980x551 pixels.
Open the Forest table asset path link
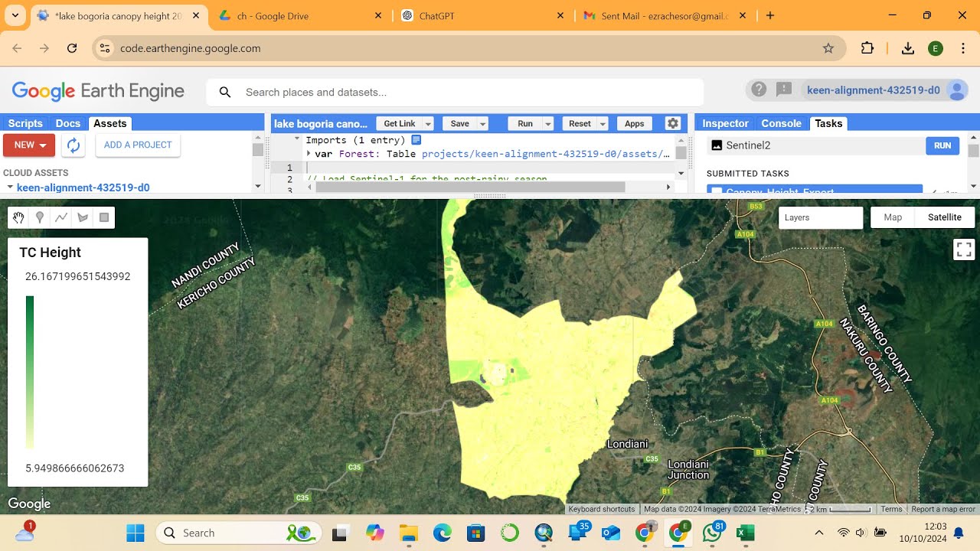545,154
